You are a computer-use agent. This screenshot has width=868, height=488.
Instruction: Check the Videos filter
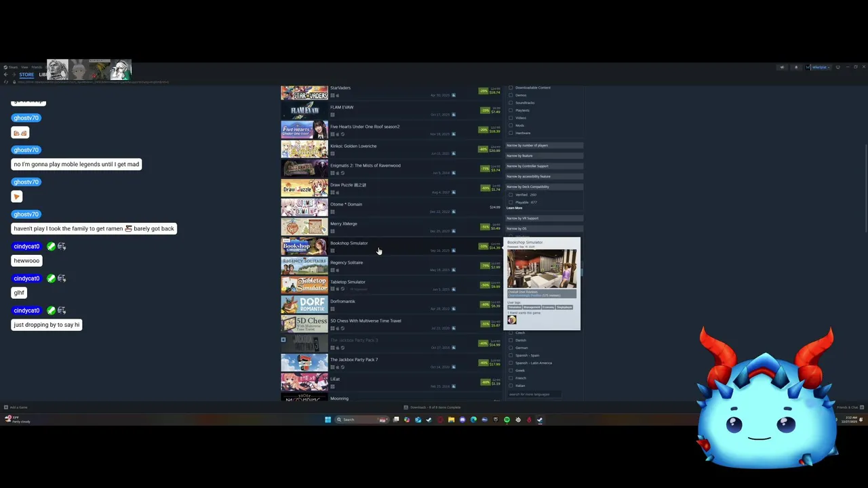(511, 118)
